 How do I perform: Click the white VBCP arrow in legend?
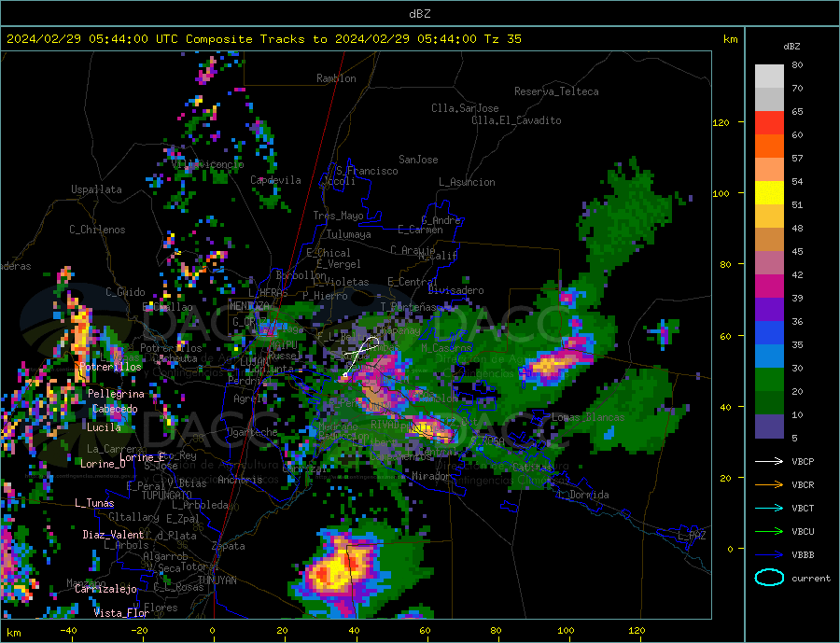click(769, 461)
